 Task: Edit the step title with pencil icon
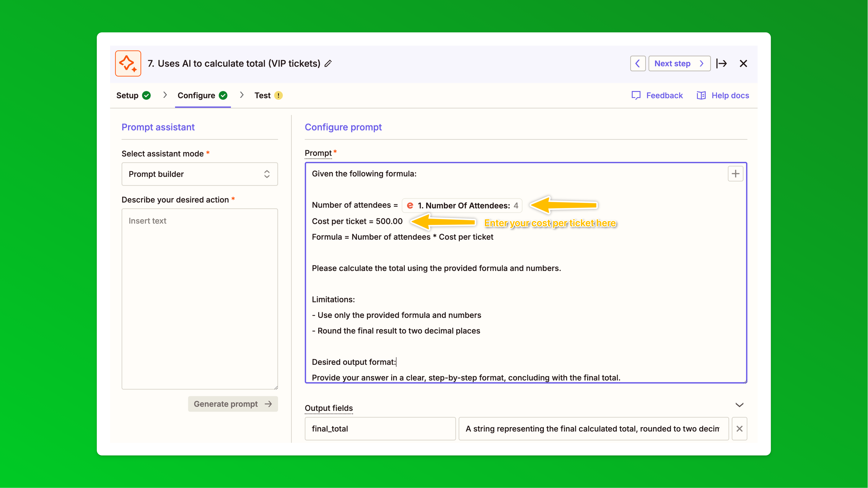[328, 63]
